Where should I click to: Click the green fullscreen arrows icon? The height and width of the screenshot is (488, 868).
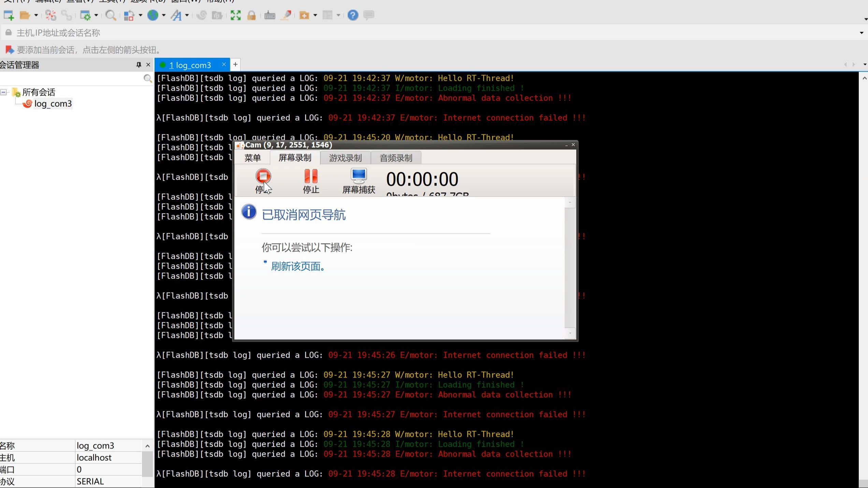pos(235,15)
